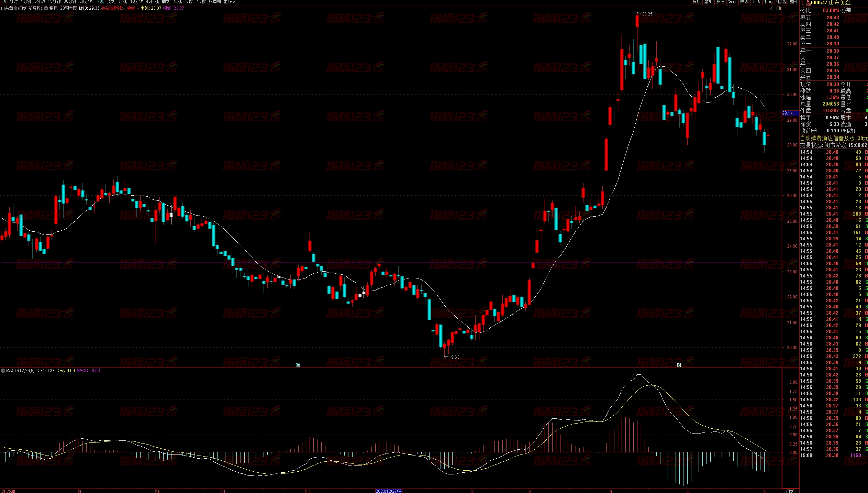This screenshot has height=493, width=868.
Task: Click the 港 marker on the time axis
Action: (298, 365)
